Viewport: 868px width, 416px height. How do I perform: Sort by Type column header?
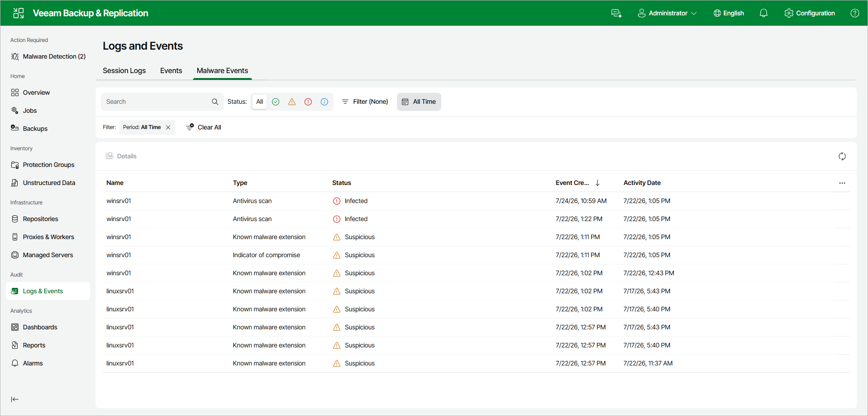[x=240, y=183]
